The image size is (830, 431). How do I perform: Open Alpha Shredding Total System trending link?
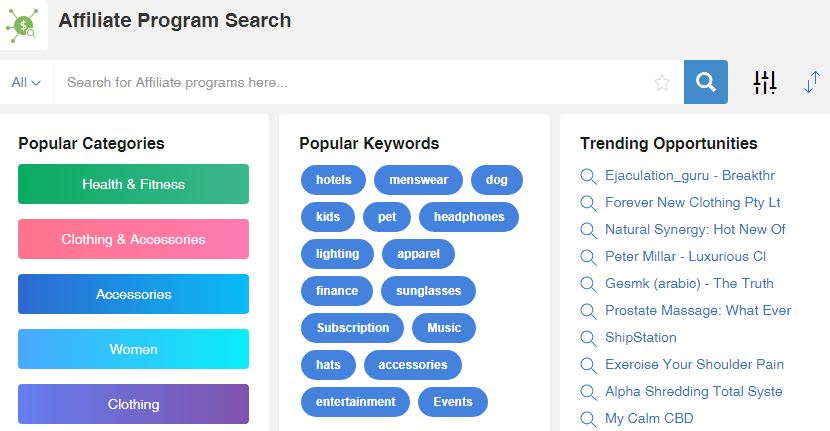[693, 391]
